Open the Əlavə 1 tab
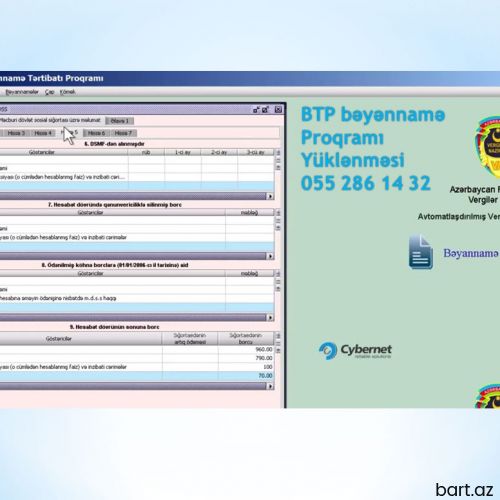 tap(119, 121)
